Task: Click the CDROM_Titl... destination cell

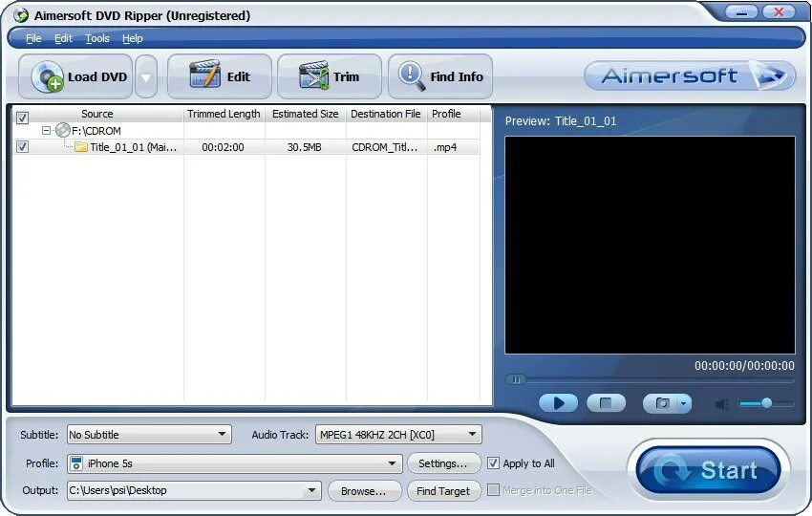Action: click(385, 147)
